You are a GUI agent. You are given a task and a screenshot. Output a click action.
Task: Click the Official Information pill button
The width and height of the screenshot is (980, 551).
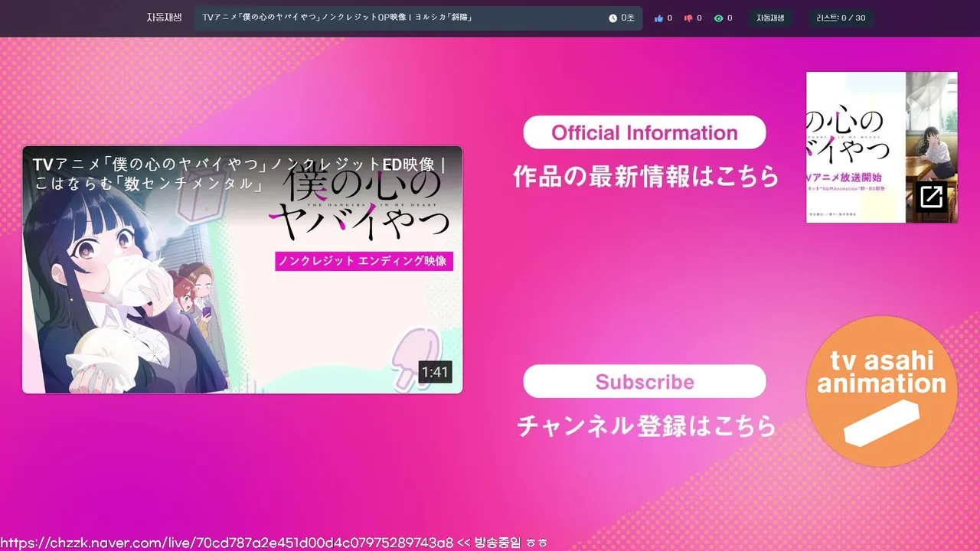point(645,132)
